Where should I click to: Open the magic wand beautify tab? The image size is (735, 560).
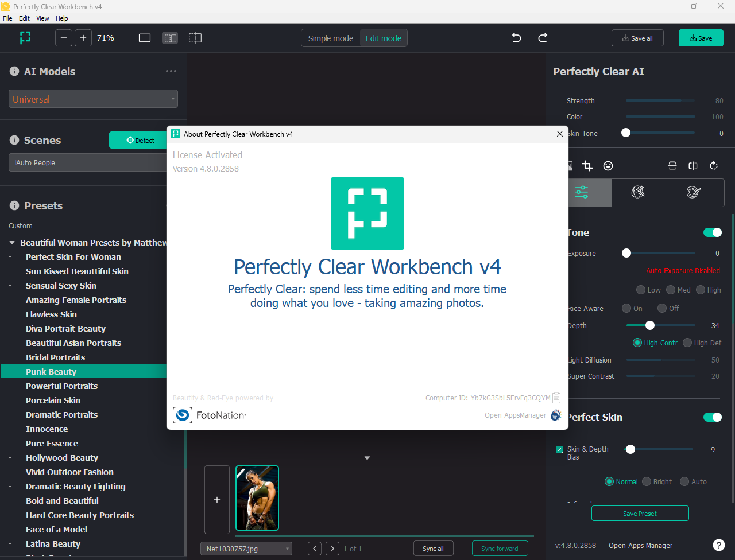point(638,192)
